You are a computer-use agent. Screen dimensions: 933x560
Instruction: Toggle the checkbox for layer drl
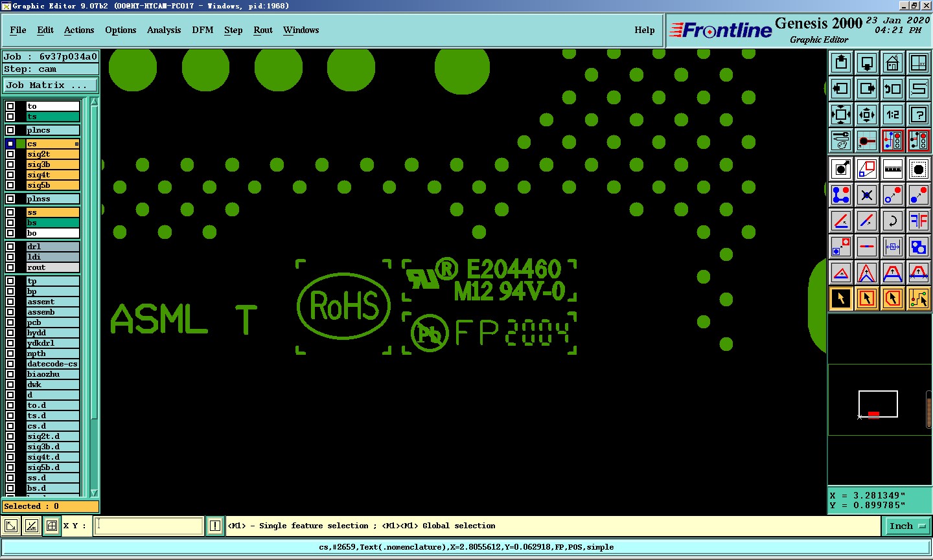click(10, 247)
